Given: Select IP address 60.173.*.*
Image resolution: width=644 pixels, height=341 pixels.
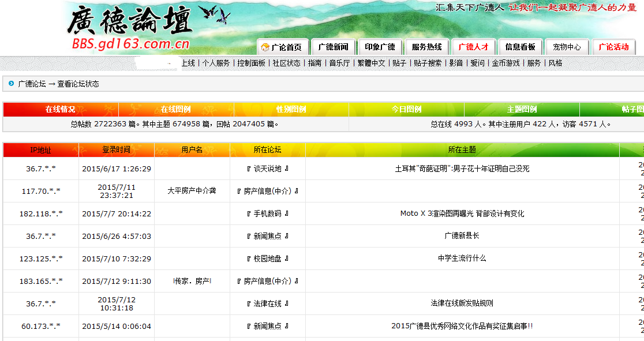Looking at the screenshot, I should (x=40, y=326).
